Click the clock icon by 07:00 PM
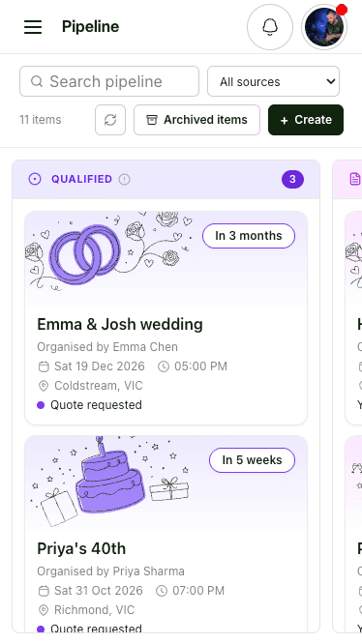The width and height of the screenshot is (362, 644). (162, 591)
